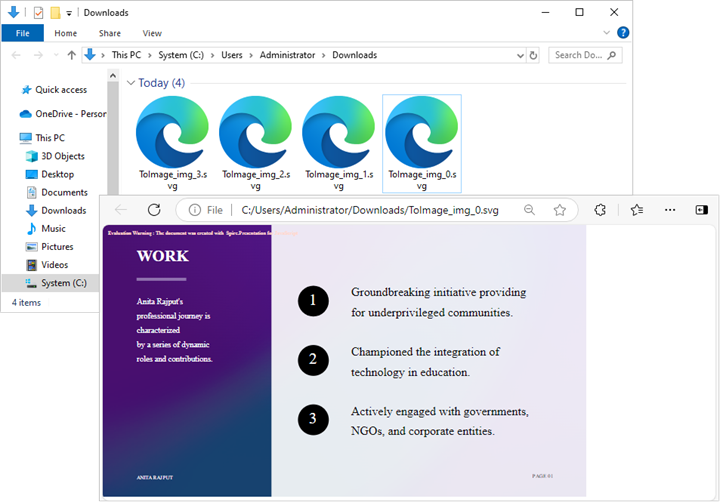Open Desktop in navigation pane
The height and width of the screenshot is (502, 720).
point(50,174)
